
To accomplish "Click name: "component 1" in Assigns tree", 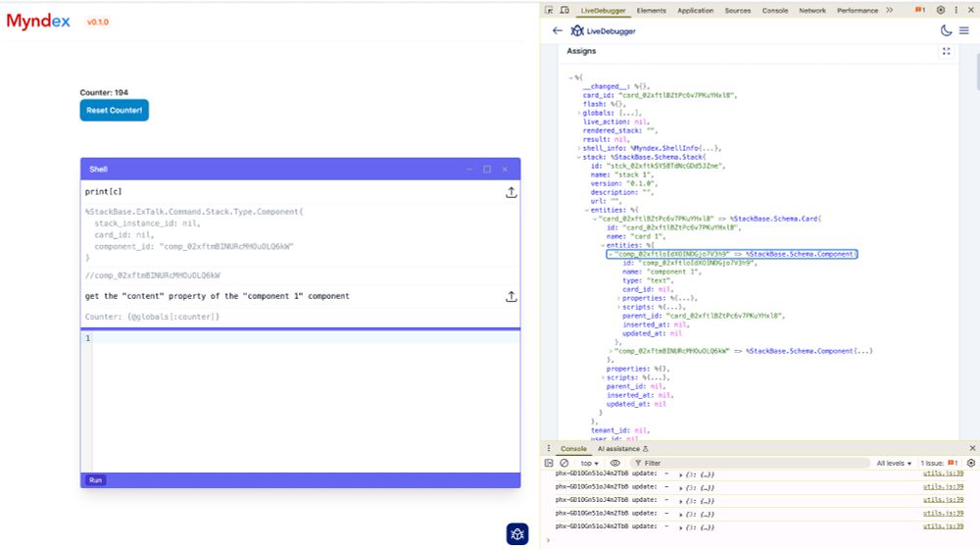I will [661, 272].
